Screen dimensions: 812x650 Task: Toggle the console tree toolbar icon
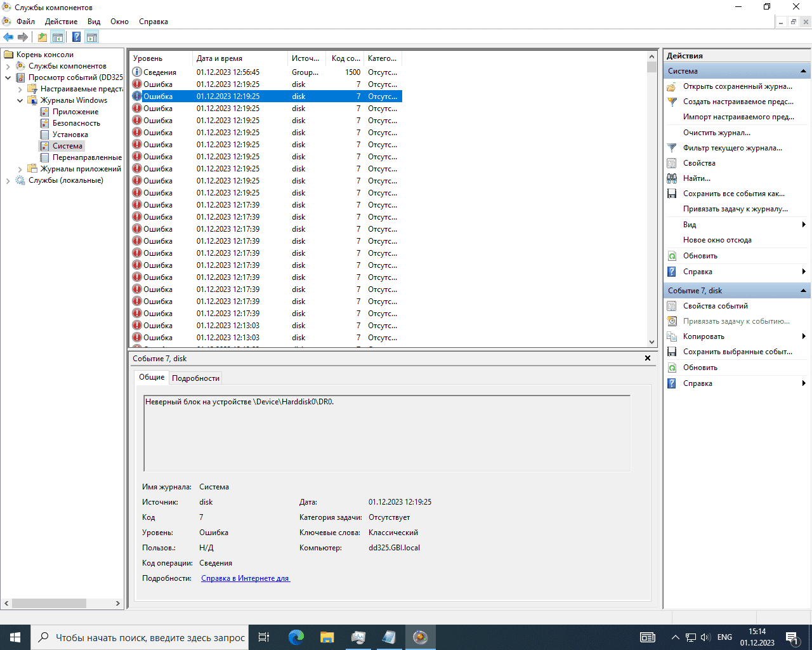tap(58, 37)
